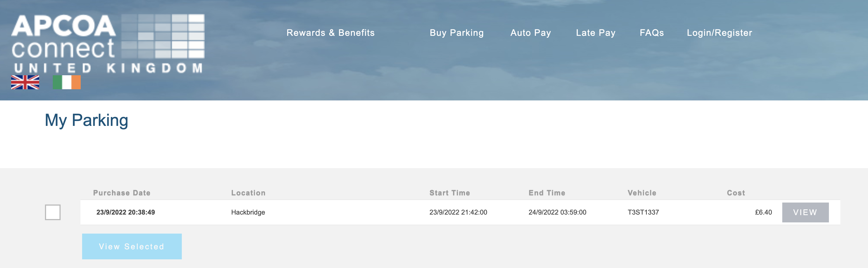Viewport: 868px width, 268px height.
Task: Open Rewards & Benefits menu item
Action: click(x=330, y=33)
